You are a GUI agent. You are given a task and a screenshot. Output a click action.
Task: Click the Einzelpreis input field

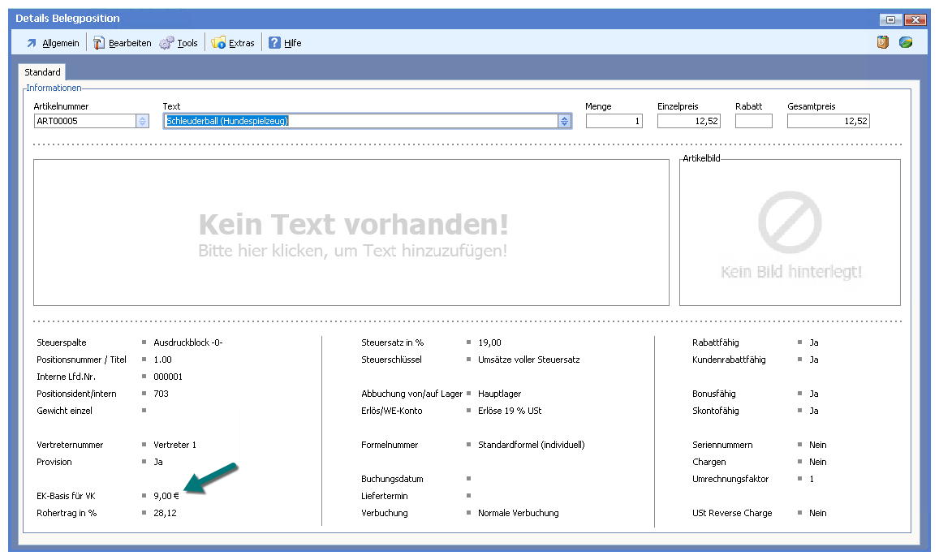(688, 121)
